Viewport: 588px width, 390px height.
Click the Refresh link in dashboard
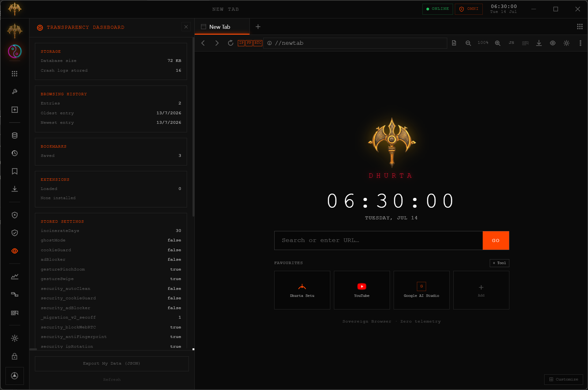(112, 380)
